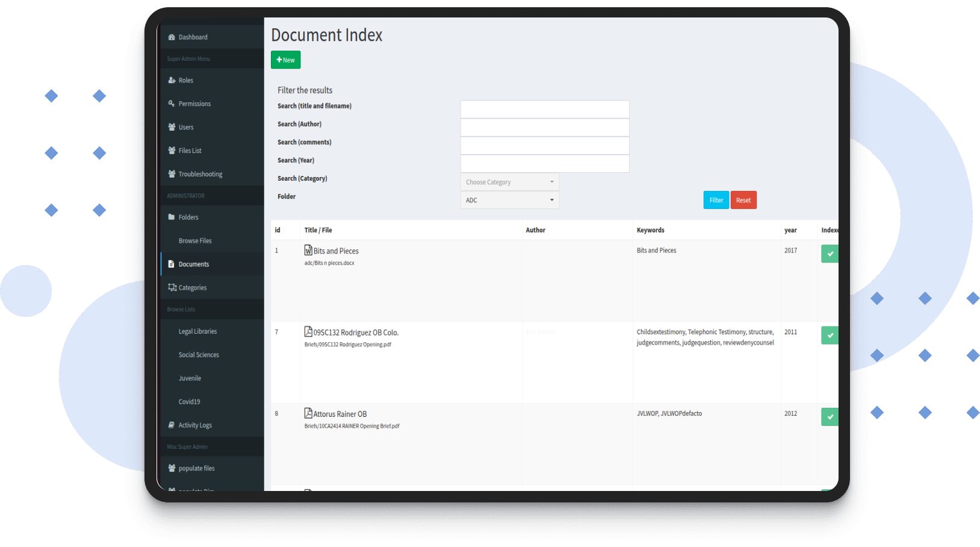Screen dimensions: 980x547
Task: Open Files List menu item
Action: 212,151
